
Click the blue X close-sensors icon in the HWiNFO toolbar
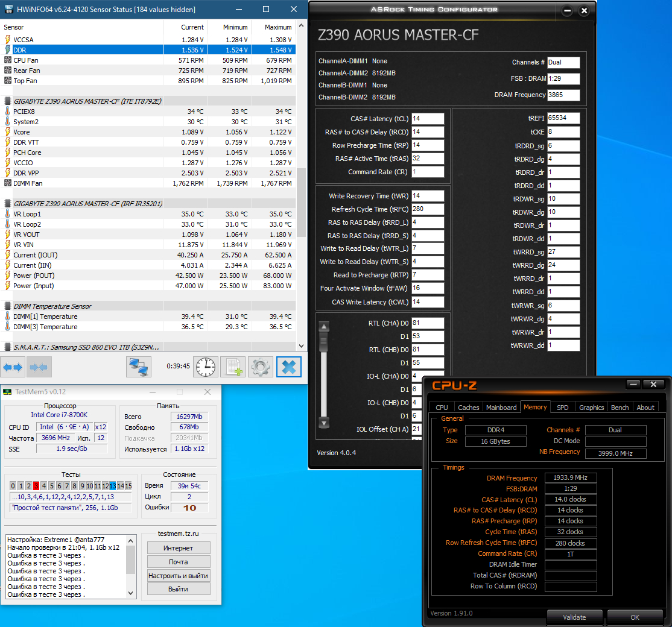click(x=288, y=367)
